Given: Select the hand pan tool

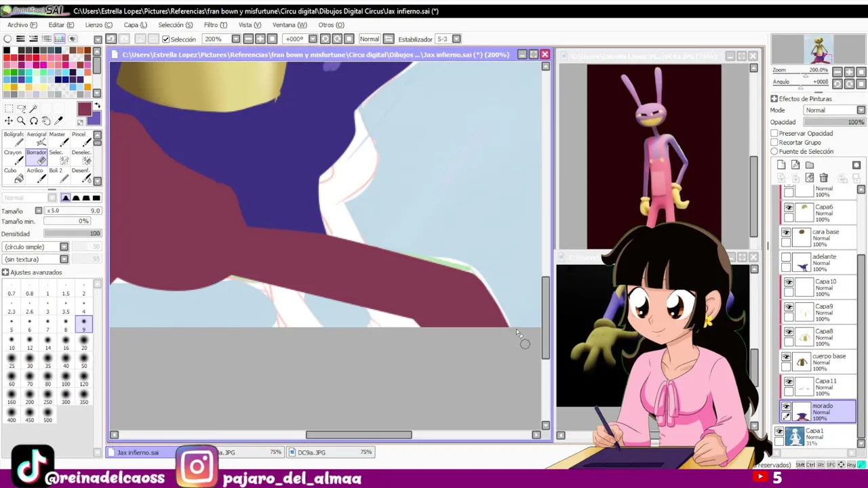Looking at the screenshot, I should coord(46,121).
